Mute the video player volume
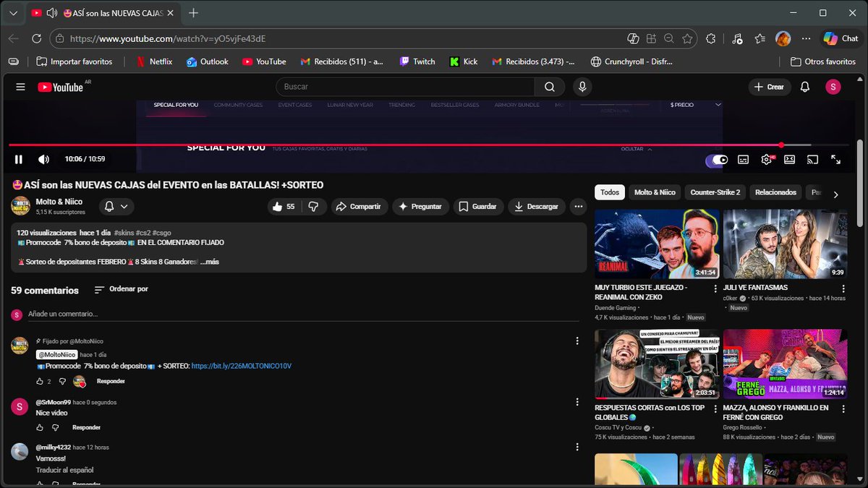The height and width of the screenshot is (488, 868). click(x=43, y=159)
